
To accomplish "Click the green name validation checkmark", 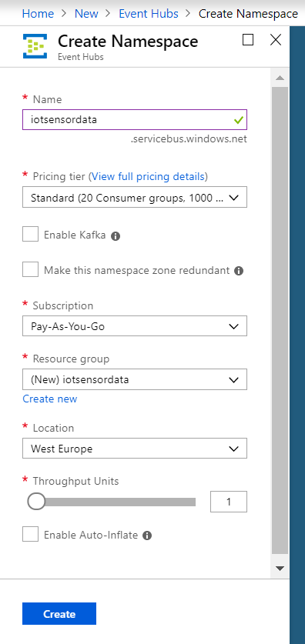I will pyautogui.click(x=239, y=120).
